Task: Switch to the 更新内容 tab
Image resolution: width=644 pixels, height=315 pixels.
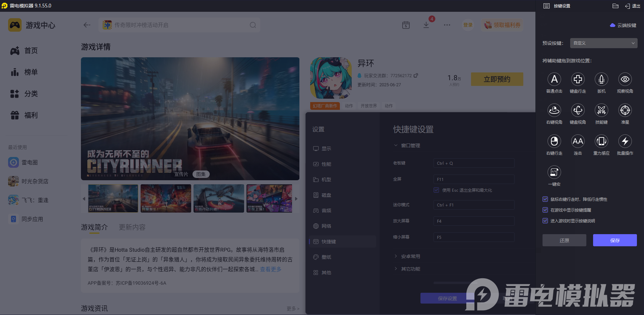Action: click(132, 227)
